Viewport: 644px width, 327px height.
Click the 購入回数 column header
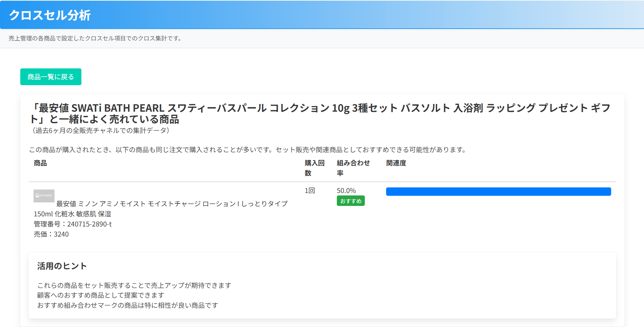coord(314,168)
